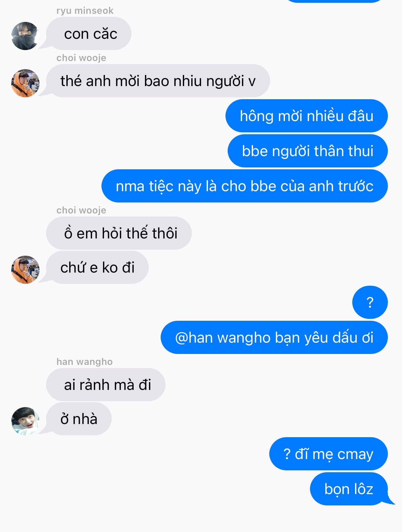This screenshot has width=402, height=532.
Task: Tap ryu minseok's masked avatar
Action: pos(25,36)
